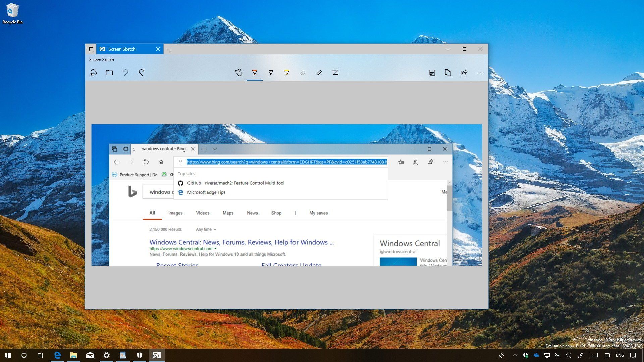The height and width of the screenshot is (362, 644).
Task: Copy the sketch to the clipboard
Action: (x=448, y=73)
